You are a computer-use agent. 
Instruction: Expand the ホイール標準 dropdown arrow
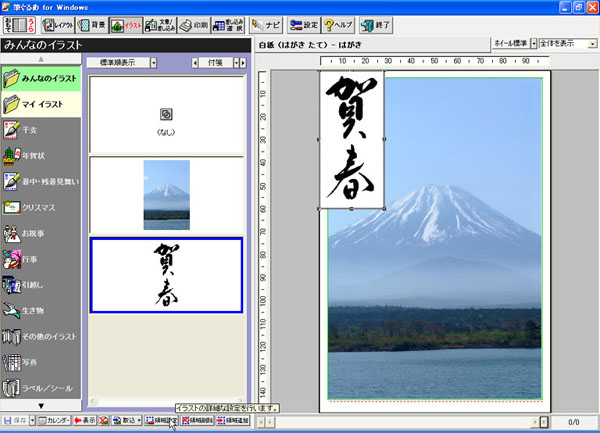(533, 44)
